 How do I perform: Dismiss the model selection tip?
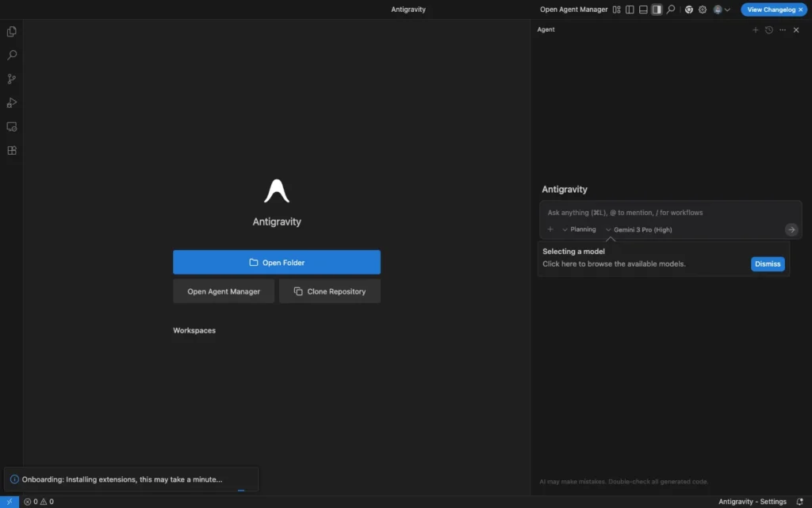tap(767, 264)
